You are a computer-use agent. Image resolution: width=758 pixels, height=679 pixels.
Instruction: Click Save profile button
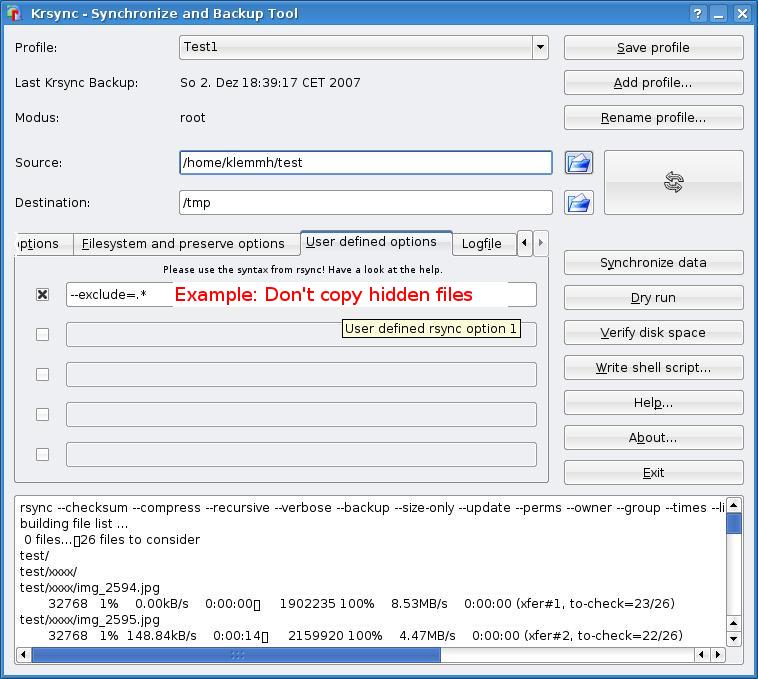point(654,47)
